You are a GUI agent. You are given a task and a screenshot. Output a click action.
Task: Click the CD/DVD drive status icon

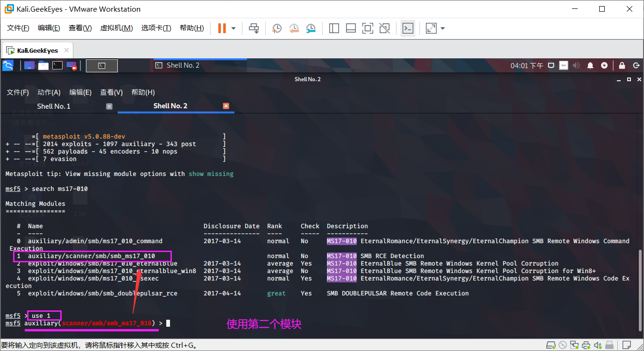[563, 346]
